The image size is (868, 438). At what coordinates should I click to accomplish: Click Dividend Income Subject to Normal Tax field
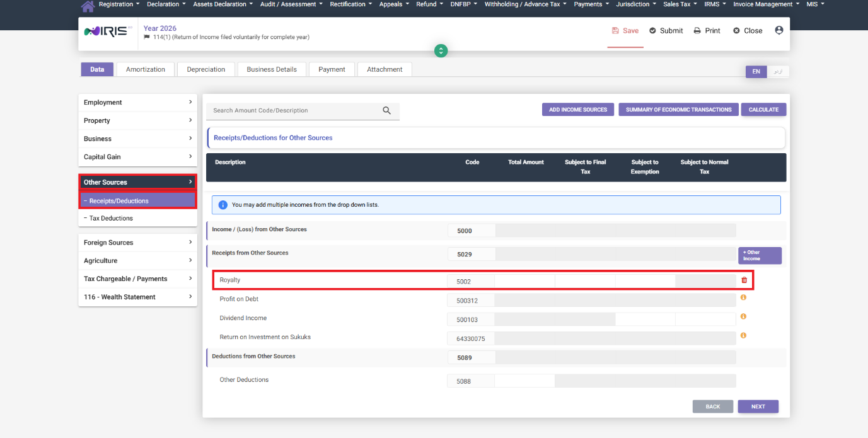coord(705,319)
